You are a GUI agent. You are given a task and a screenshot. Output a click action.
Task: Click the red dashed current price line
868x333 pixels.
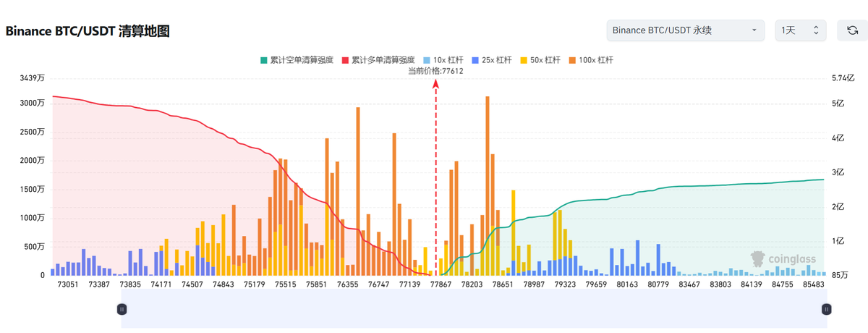pyautogui.click(x=435, y=177)
